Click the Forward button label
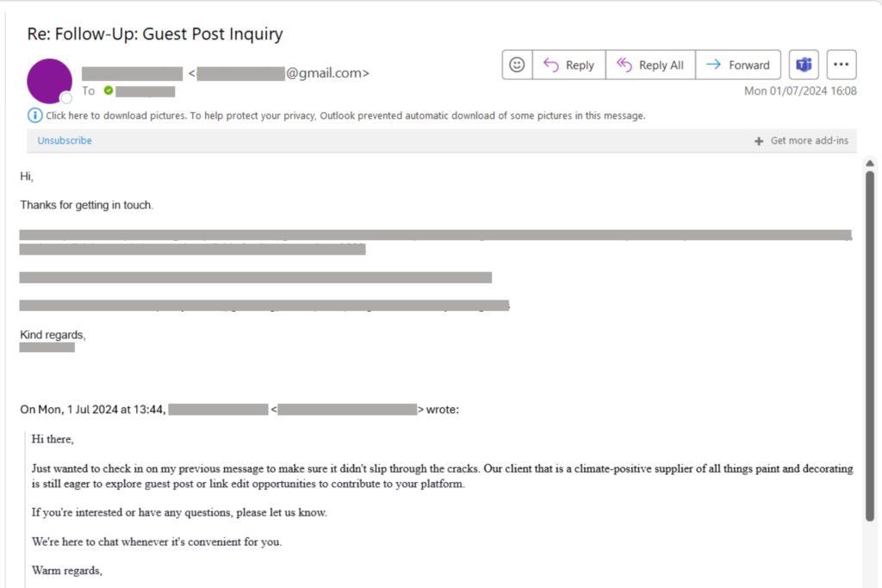 pyautogui.click(x=749, y=65)
